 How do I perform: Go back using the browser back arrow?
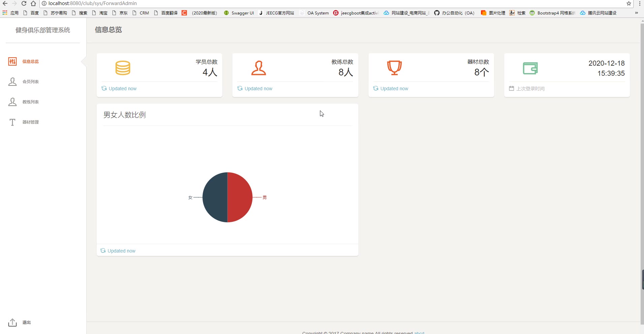pyautogui.click(x=5, y=3)
